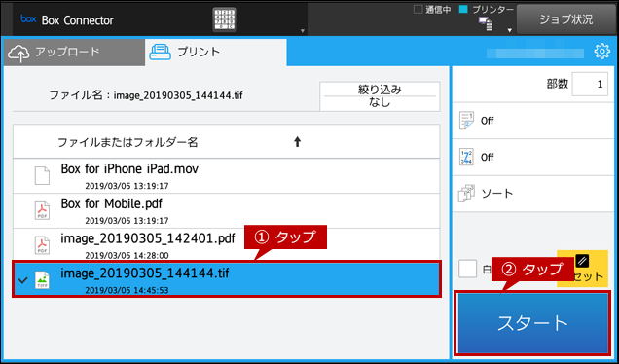Select the page order Off icon
The image size is (619, 364).
coord(466,157)
